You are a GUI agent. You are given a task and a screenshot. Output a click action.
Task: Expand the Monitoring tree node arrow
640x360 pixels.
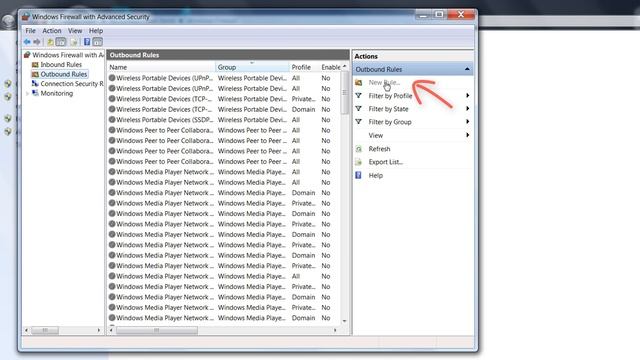(x=27, y=93)
